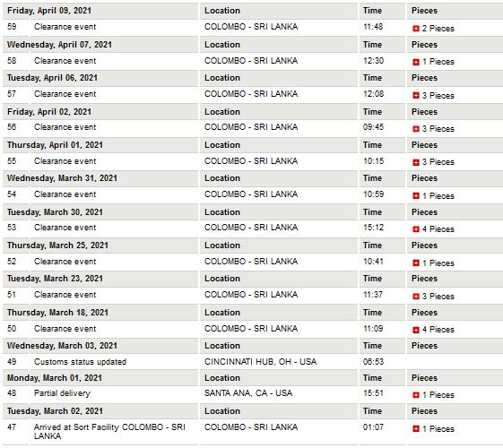Click Location header under Wednesday, March 31
503x448 pixels.
point(222,178)
